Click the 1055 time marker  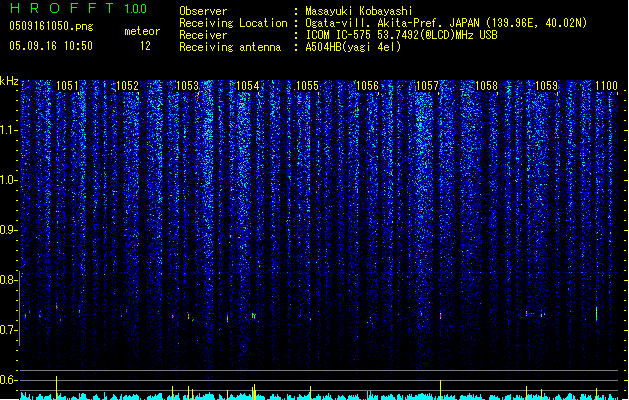(x=307, y=86)
